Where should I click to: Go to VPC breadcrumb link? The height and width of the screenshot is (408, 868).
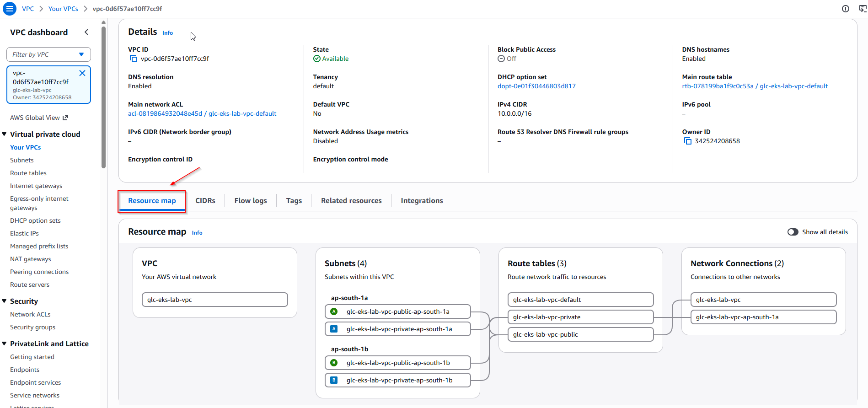pyautogui.click(x=28, y=9)
